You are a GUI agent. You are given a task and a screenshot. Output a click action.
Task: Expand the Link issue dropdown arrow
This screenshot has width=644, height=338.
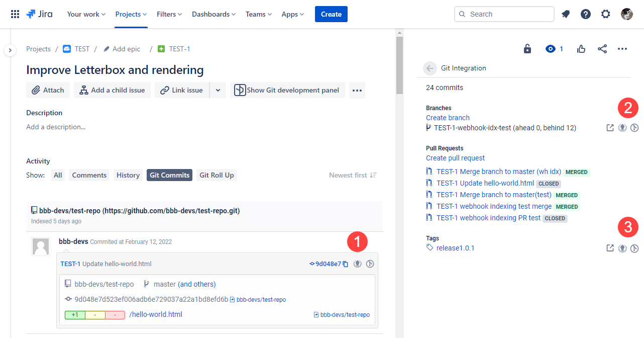pos(218,90)
